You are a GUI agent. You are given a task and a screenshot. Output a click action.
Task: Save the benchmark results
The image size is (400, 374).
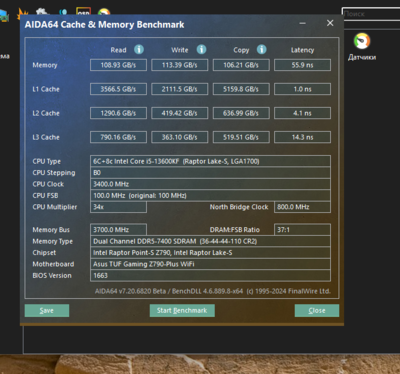(x=47, y=310)
